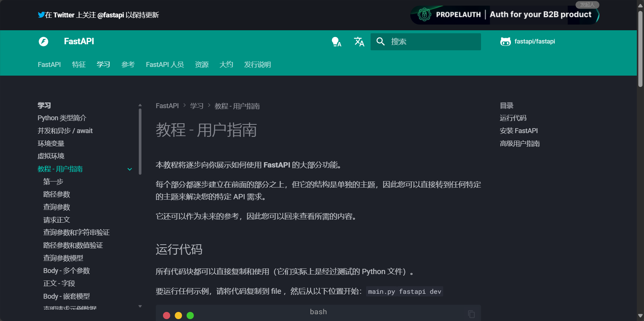Image resolution: width=644 pixels, height=321 pixels.
Task: Open 虚拟环境 sidebar entry
Action: click(51, 156)
